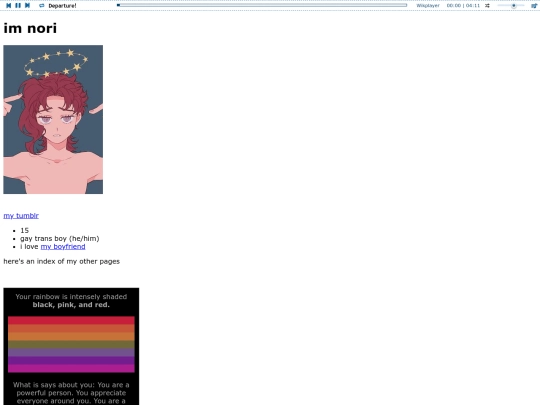Click the im nori heading
This screenshot has width=540, height=405.
coord(30,28)
